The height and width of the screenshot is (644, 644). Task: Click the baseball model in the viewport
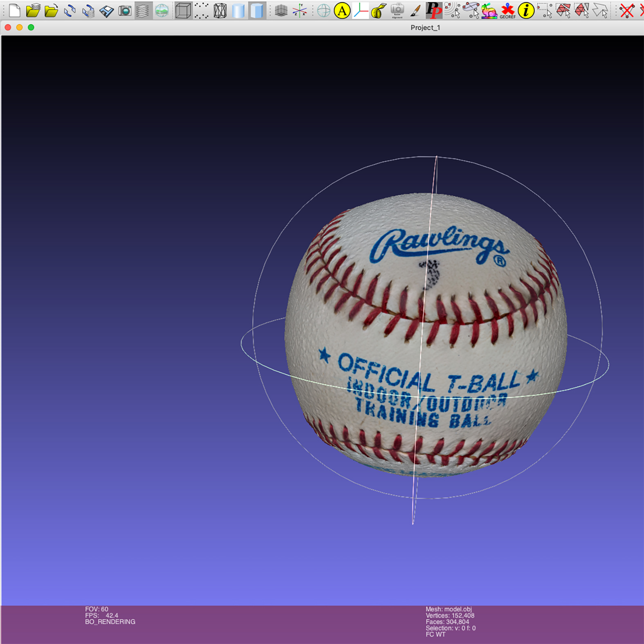[x=426, y=334]
